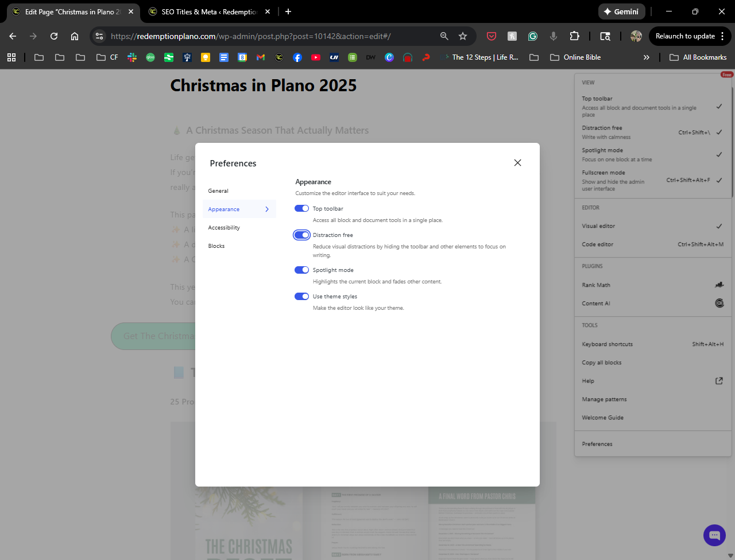Toggle Use theme styles switch

[x=301, y=296]
